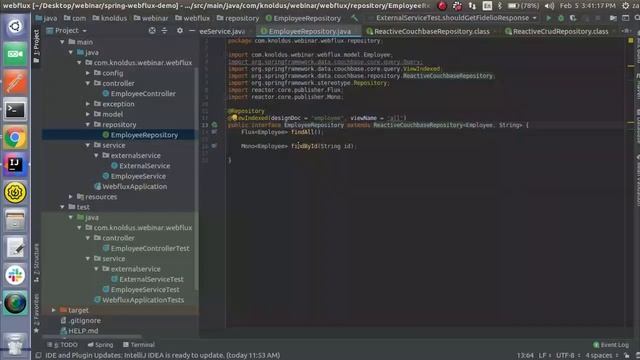The width and height of the screenshot is (640, 360).
Task: Click the locate-in-project target icon
Action: [152, 31]
